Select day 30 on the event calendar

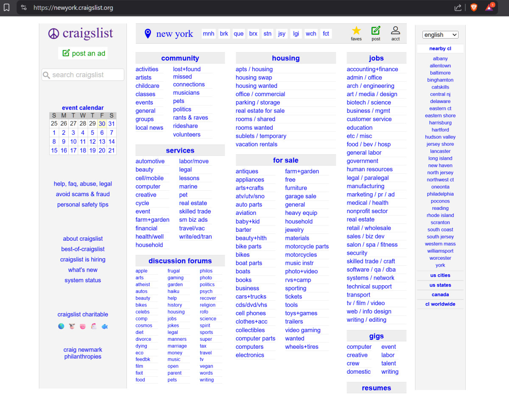(102, 124)
